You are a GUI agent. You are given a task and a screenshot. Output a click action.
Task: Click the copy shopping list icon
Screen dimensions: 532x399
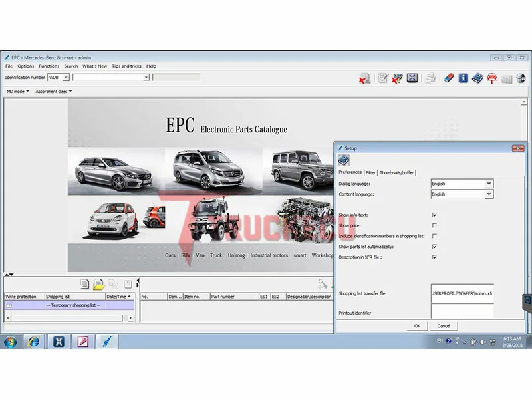[114, 284]
